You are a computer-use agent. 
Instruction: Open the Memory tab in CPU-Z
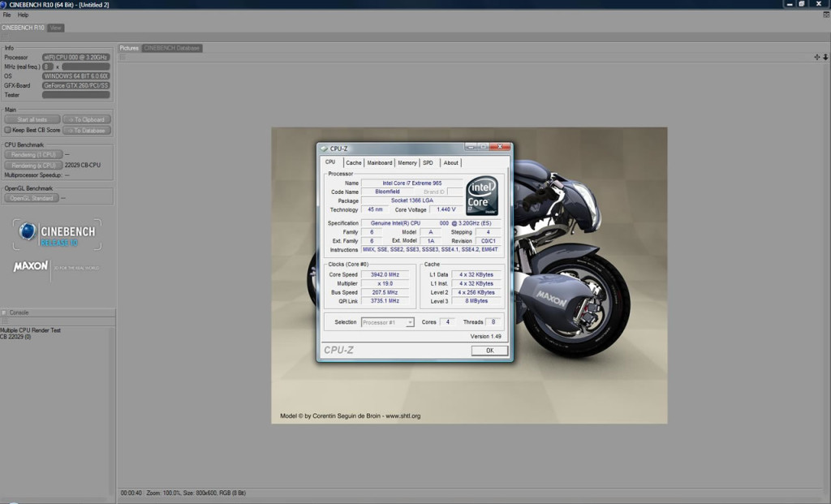click(x=407, y=162)
